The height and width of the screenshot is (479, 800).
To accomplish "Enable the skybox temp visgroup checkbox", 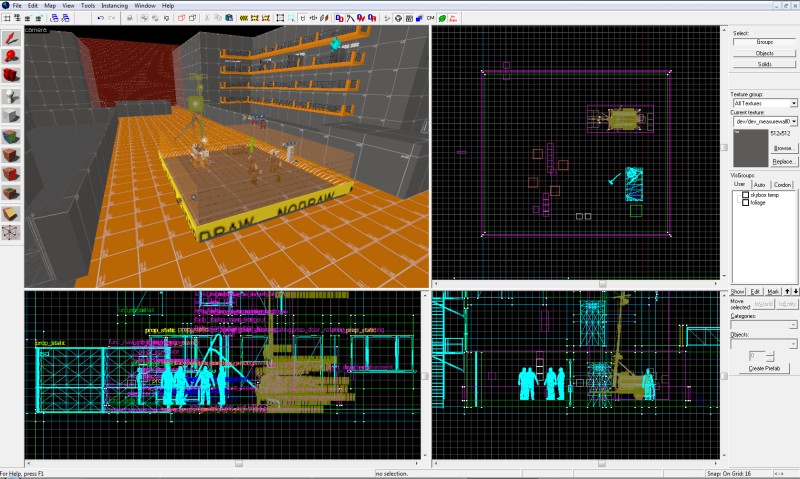I will (x=745, y=195).
